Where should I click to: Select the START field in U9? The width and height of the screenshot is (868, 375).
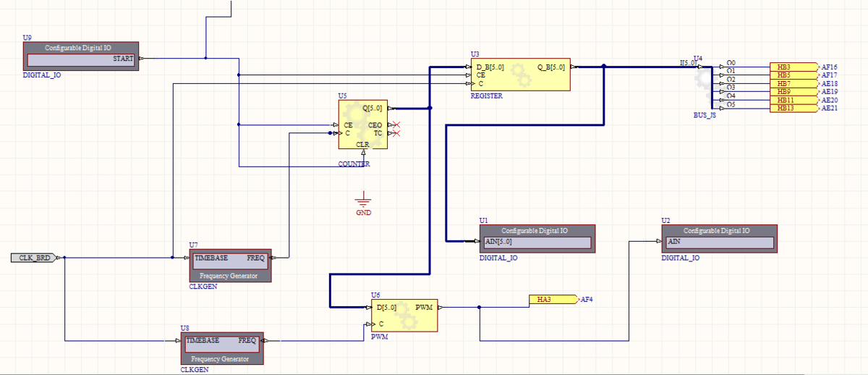coord(81,59)
